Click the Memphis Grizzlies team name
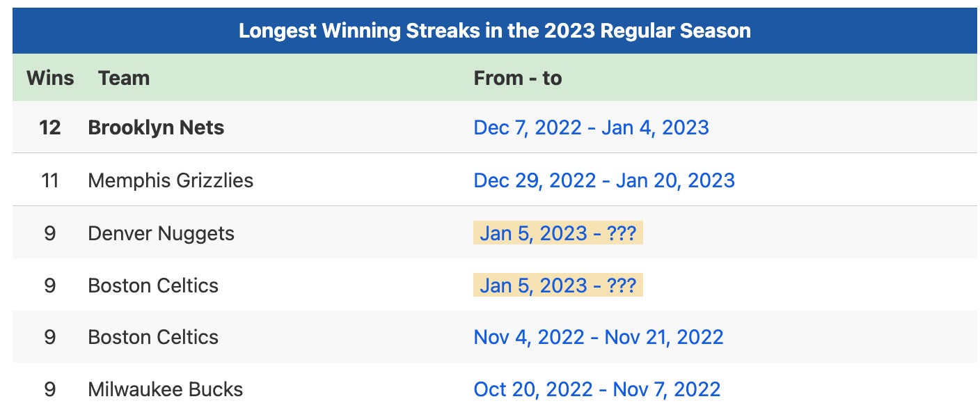The height and width of the screenshot is (415, 980). click(171, 180)
